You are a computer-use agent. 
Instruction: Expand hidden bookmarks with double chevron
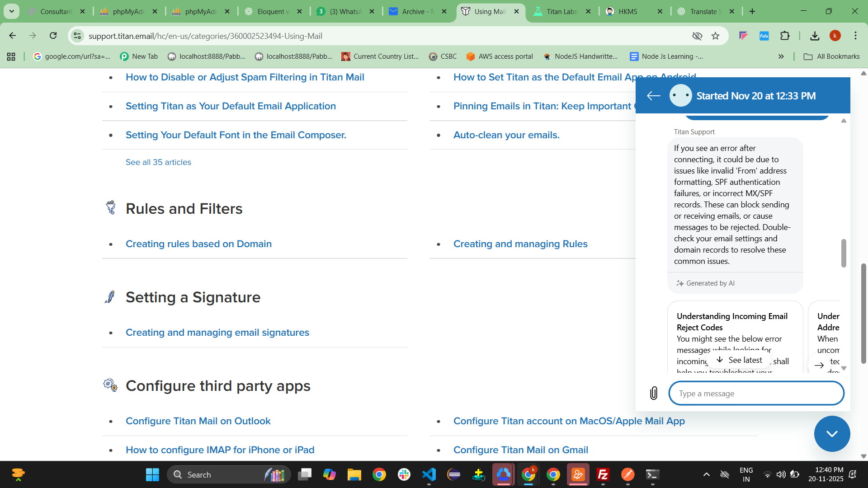pyautogui.click(x=781, y=56)
